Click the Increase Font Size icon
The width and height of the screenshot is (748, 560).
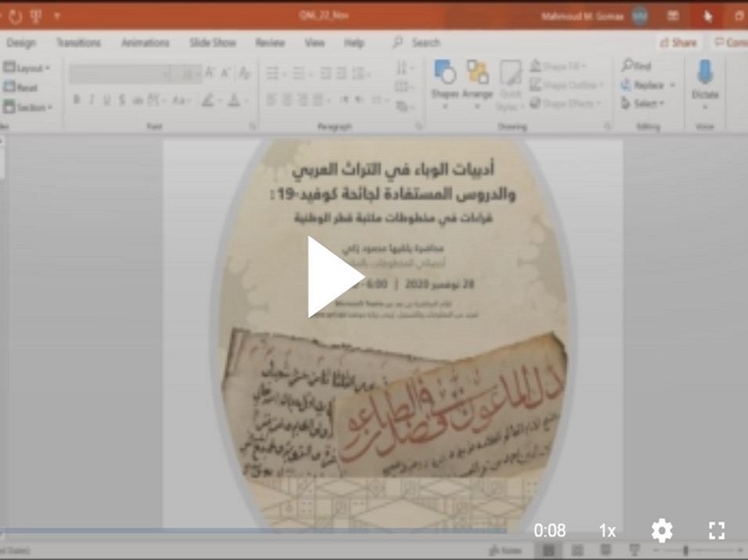[210, 73]
